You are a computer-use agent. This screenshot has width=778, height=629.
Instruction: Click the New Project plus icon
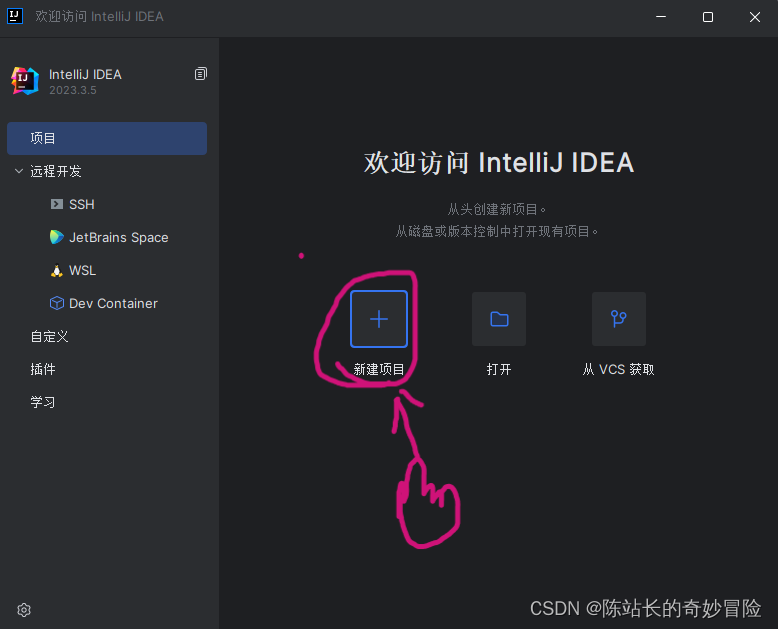pyautogui.click(x=379, y=319)
